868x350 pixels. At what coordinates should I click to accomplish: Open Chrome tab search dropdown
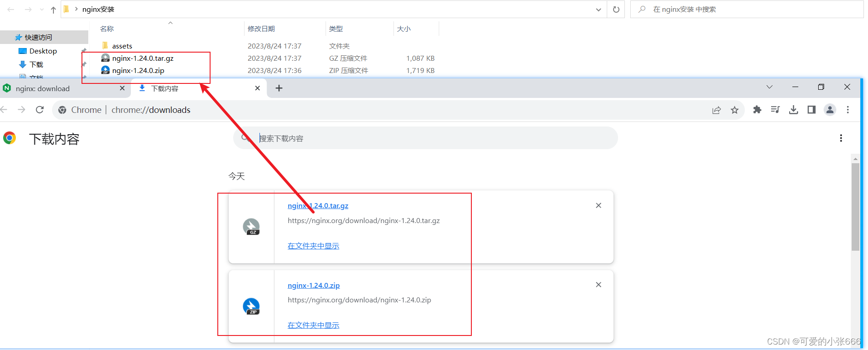coord(769,87)
